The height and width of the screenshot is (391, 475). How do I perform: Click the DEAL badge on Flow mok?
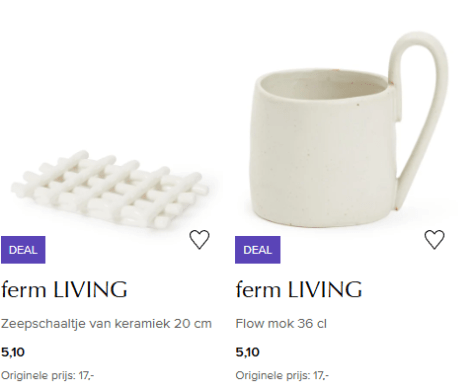pos(257,250)
